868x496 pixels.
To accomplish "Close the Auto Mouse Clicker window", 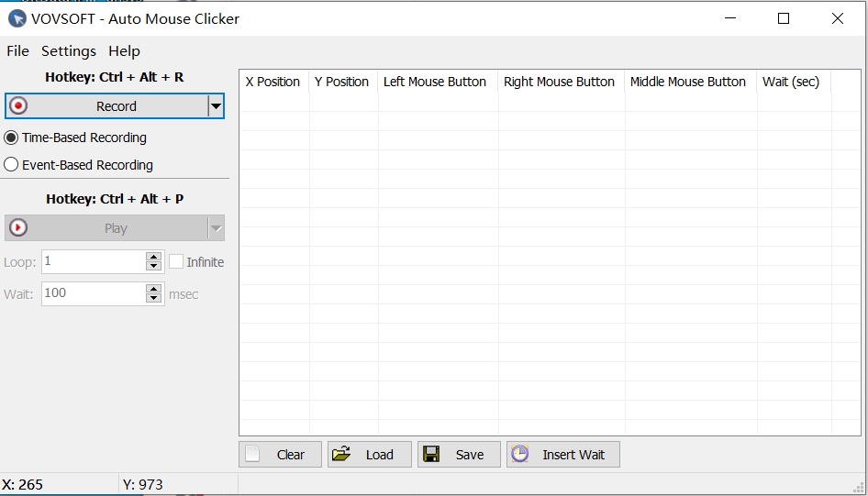I will tap(838, 18).
